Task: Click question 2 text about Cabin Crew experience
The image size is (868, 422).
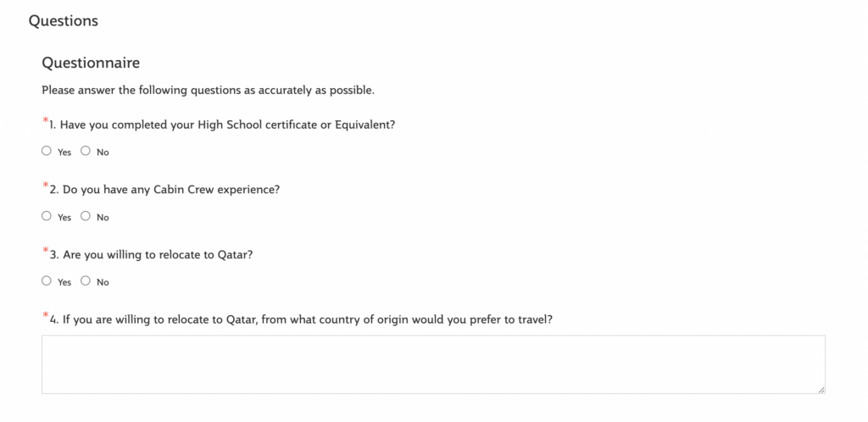Action: coord(164,190)
